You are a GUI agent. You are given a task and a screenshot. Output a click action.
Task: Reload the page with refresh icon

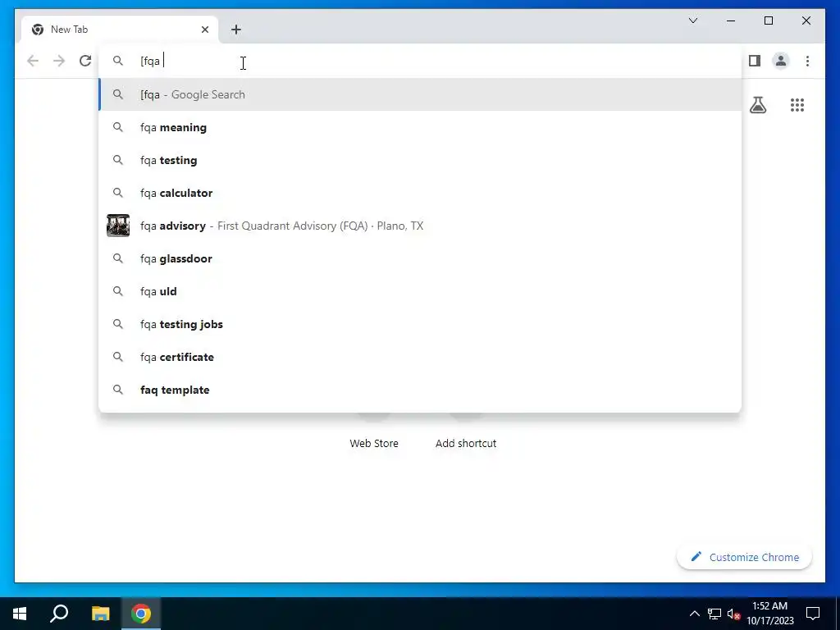point(85,61)
